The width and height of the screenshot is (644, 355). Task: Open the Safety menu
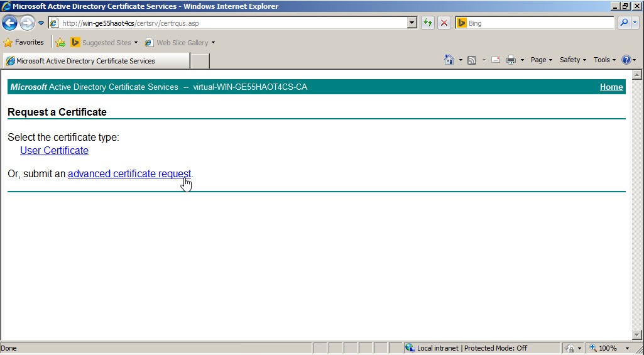click(x=572, y=60)
